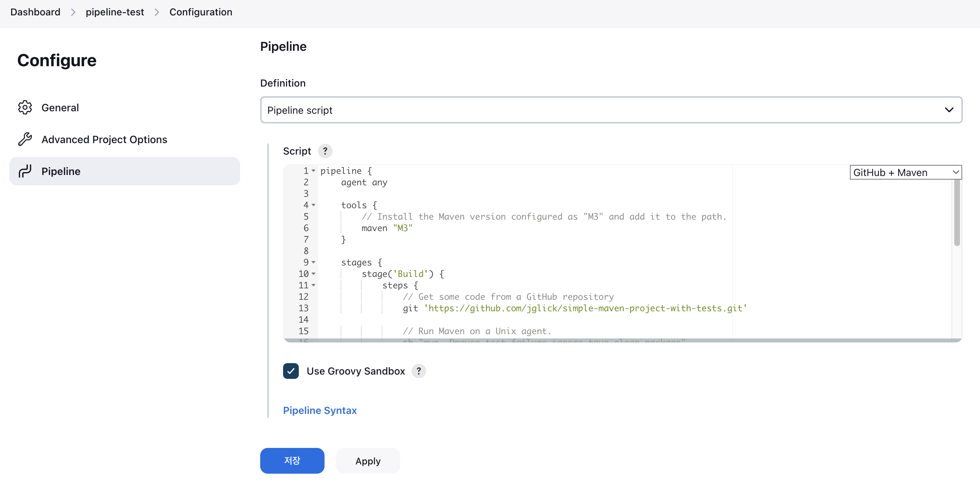
Task: Open the Groovy Sandbox help icon
Action: click(x=419, y=371)
